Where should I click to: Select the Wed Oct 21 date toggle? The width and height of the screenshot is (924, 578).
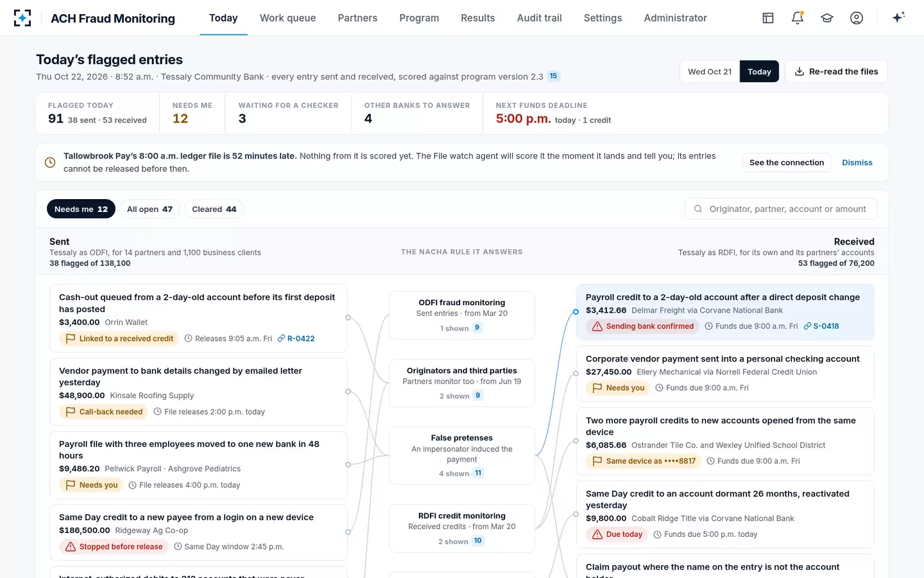tap(710, 71)
